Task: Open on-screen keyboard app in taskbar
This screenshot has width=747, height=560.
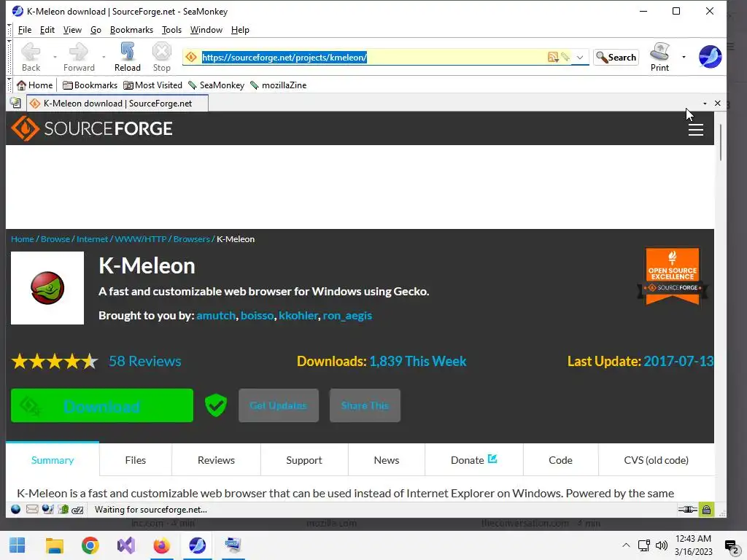Action: (233, 545)
